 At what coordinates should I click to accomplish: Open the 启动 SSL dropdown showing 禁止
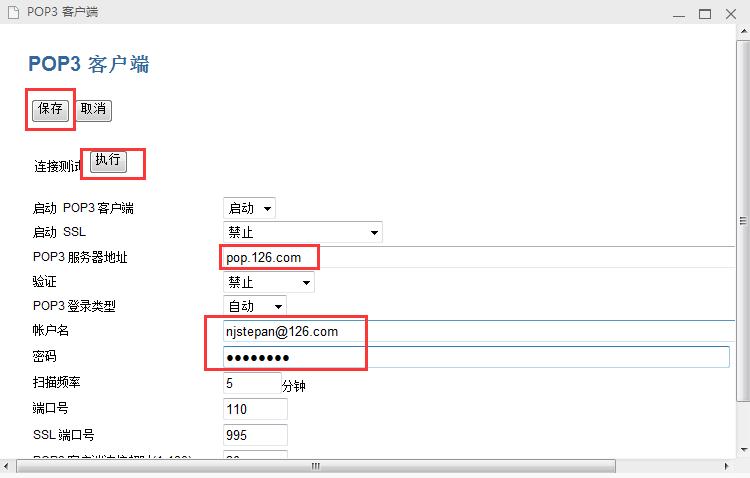(x=303, y=232)
